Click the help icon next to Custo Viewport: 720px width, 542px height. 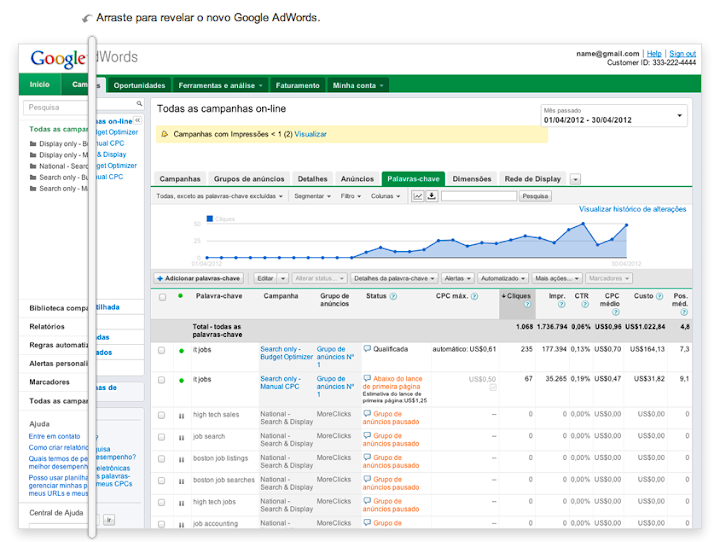659,296
